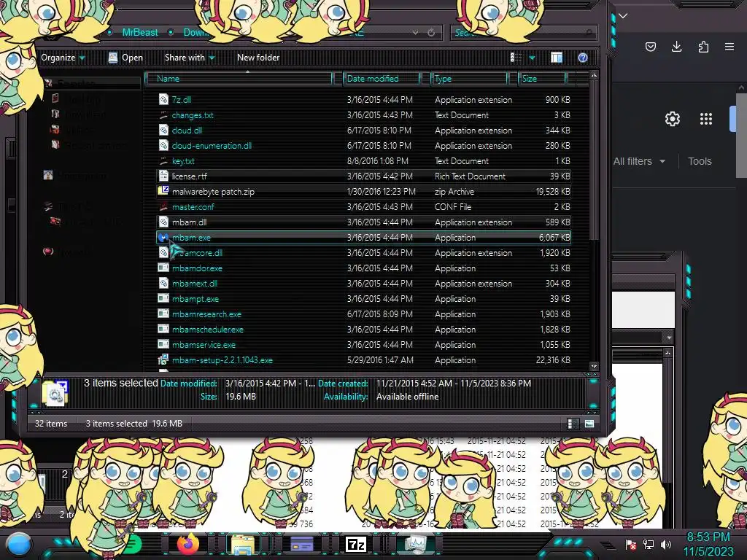The width and height of the screenshot is (747, 560).
Task: Open the view options dropdown arrow
Action: click(532, 58)
